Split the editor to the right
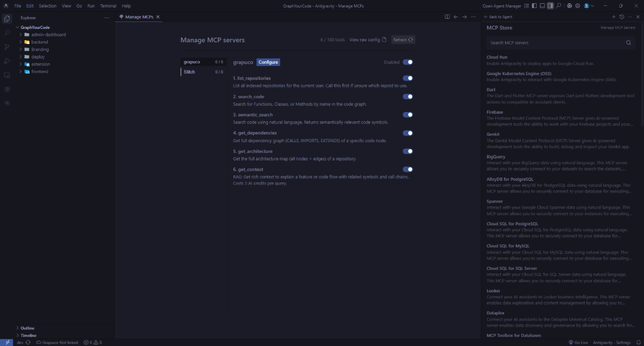The width and height of the screenshot is (644, 346). tap(447, 17)
